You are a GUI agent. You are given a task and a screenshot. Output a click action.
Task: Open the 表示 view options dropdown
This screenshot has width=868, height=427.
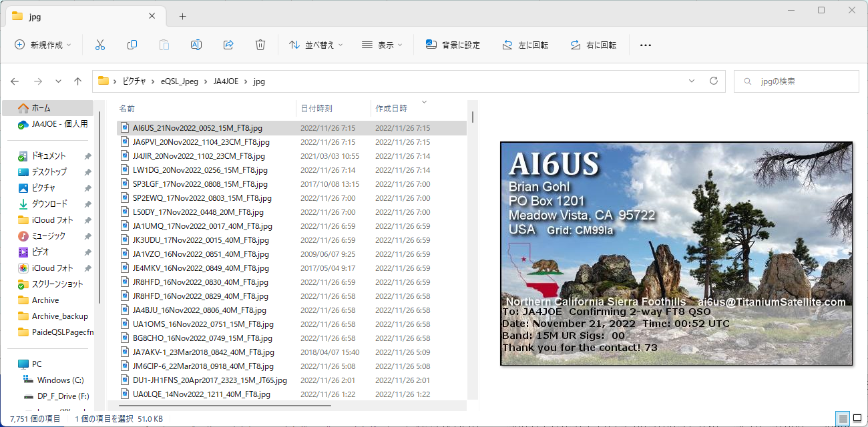(x=383, y=45)
